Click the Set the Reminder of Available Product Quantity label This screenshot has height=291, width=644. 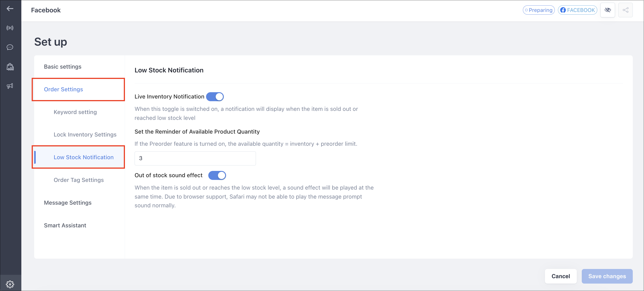pyautogui.click(x=197, y=132)
